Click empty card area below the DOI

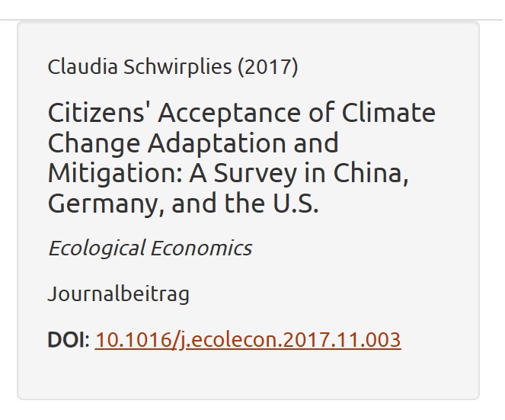pyautogui.click(x=248, y=376)
